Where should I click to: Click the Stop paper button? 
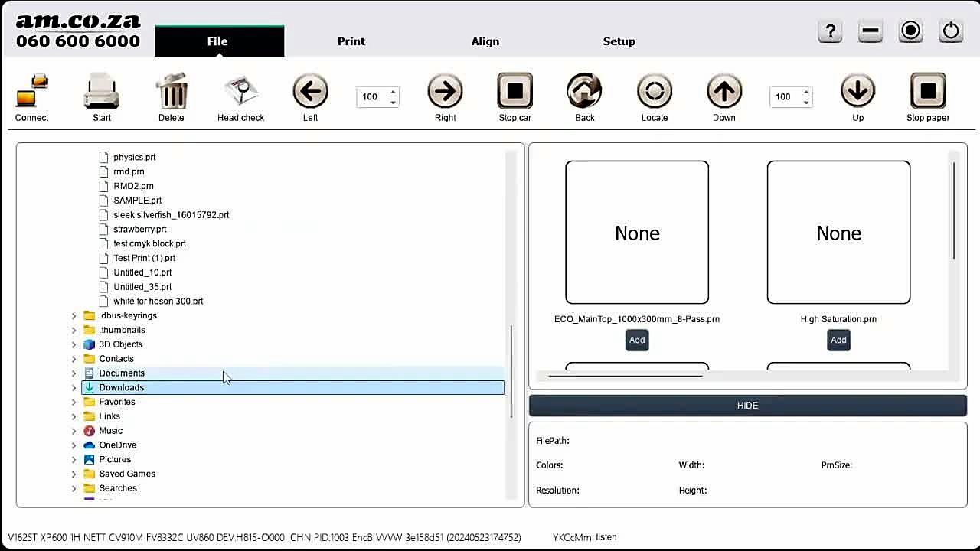click(x=928, y=91)
